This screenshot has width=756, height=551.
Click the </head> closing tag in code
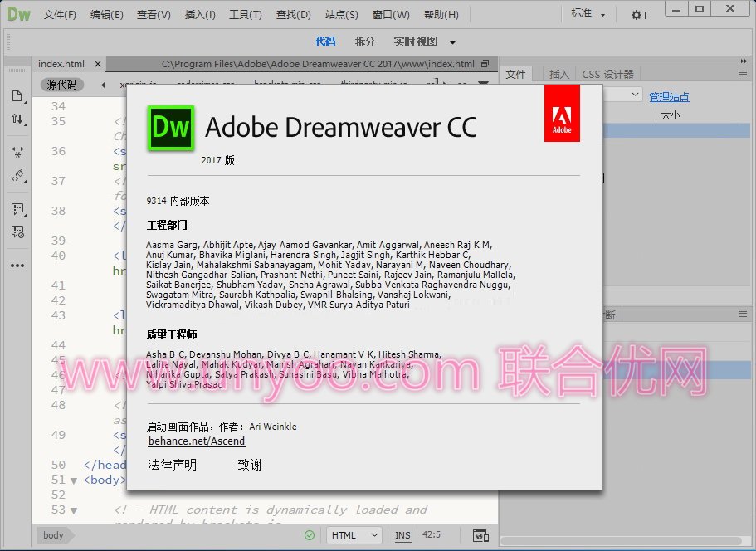click(105, 465)
